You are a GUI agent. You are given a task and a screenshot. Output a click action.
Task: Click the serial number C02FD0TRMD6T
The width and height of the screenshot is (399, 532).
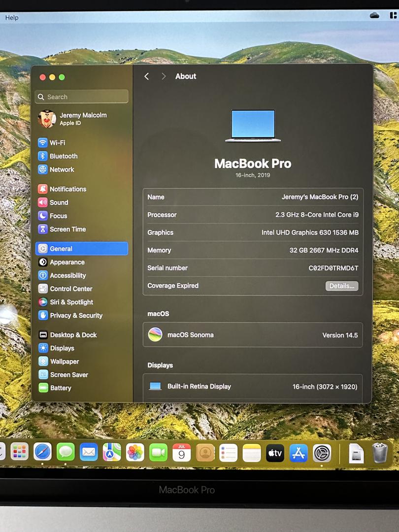pos(333,268)
